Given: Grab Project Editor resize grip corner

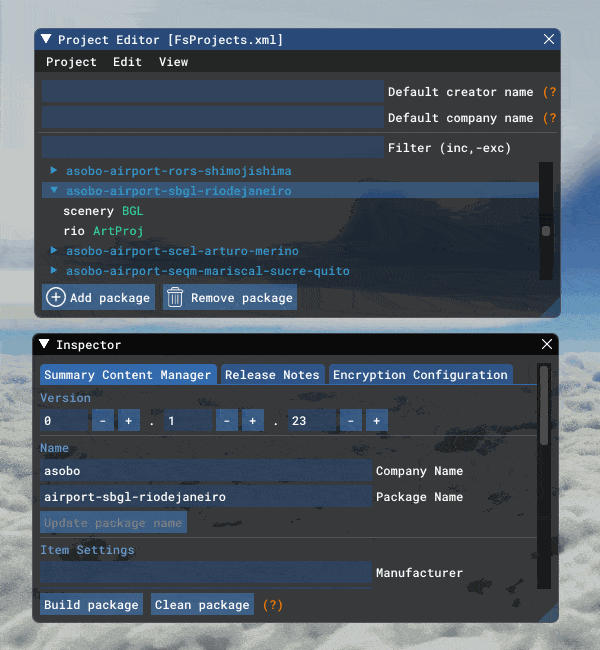Looking at the screenshot, I should point(553,310).
